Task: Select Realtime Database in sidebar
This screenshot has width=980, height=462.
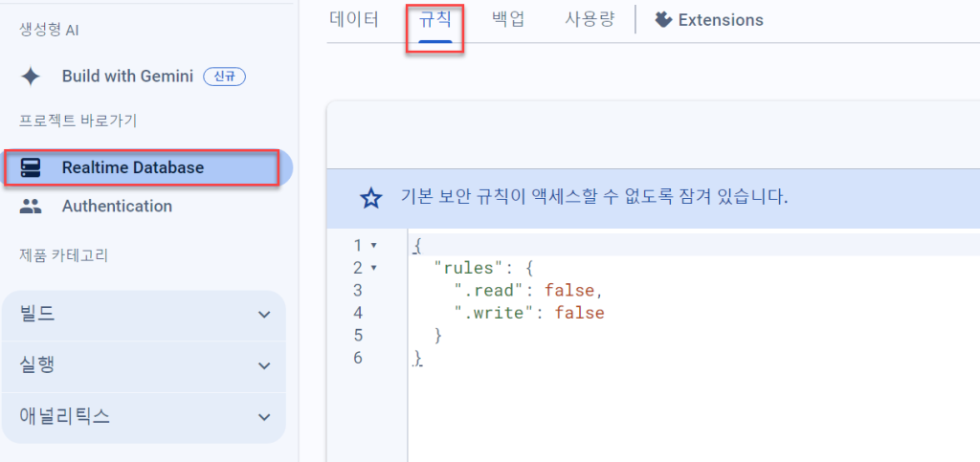Action: click(x=147, y=167)
